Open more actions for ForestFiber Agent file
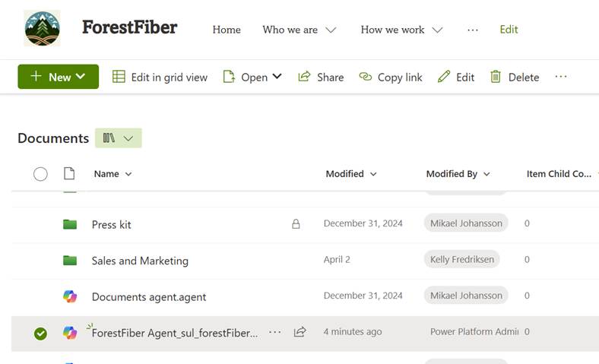 (275, 332)
